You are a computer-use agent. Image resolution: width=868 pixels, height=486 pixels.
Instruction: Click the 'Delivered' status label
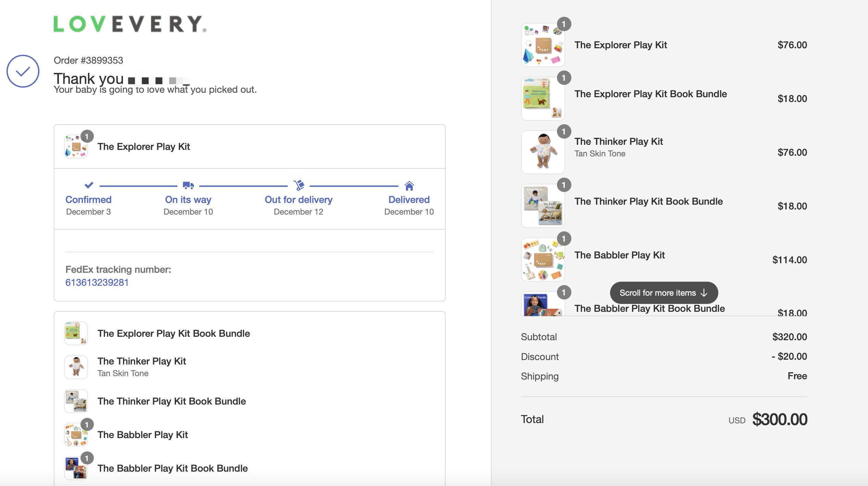point(409,200)
